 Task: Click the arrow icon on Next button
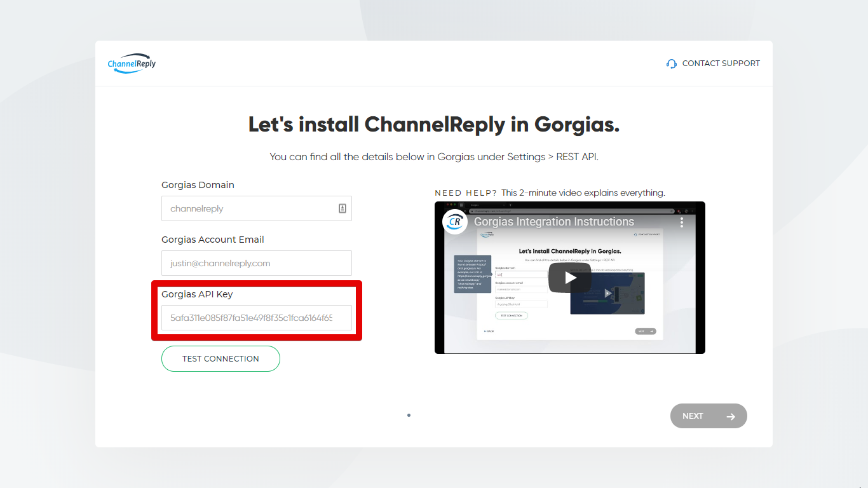click(731, 416)
